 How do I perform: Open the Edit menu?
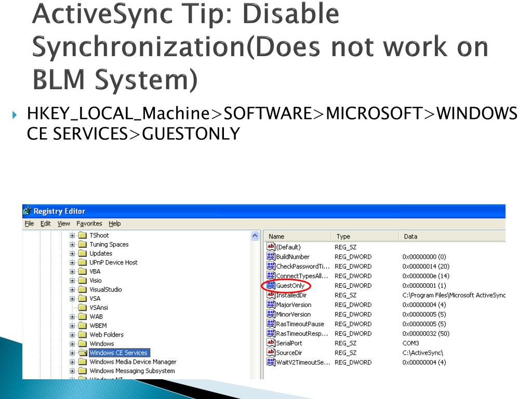(x=46, y=223)
